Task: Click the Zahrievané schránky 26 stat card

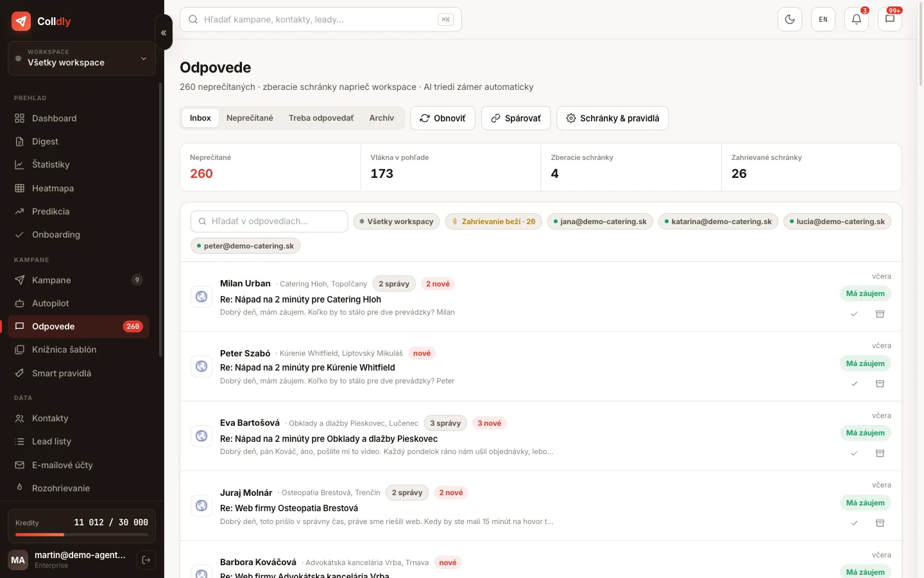Action: coord(812,167)
